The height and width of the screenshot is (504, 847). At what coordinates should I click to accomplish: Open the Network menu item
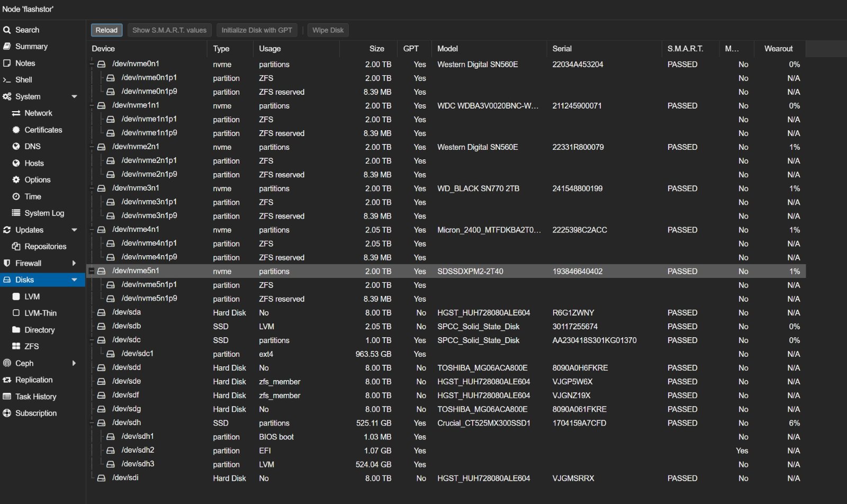42,113
